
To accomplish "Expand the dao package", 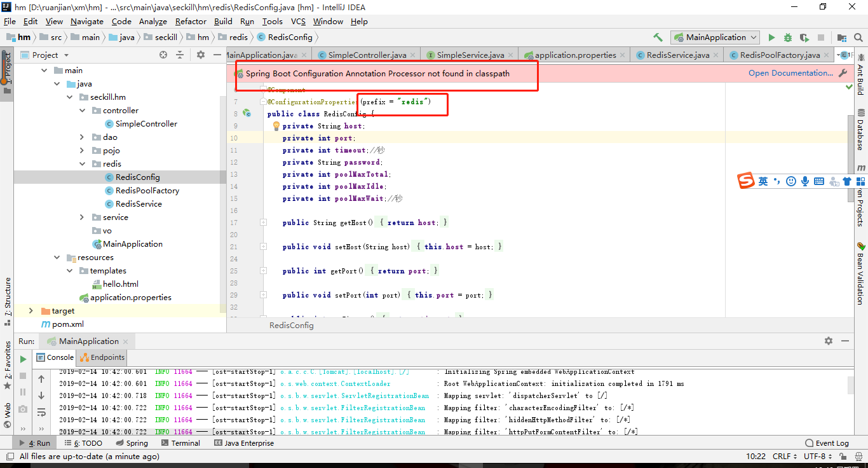I will 83,137.
